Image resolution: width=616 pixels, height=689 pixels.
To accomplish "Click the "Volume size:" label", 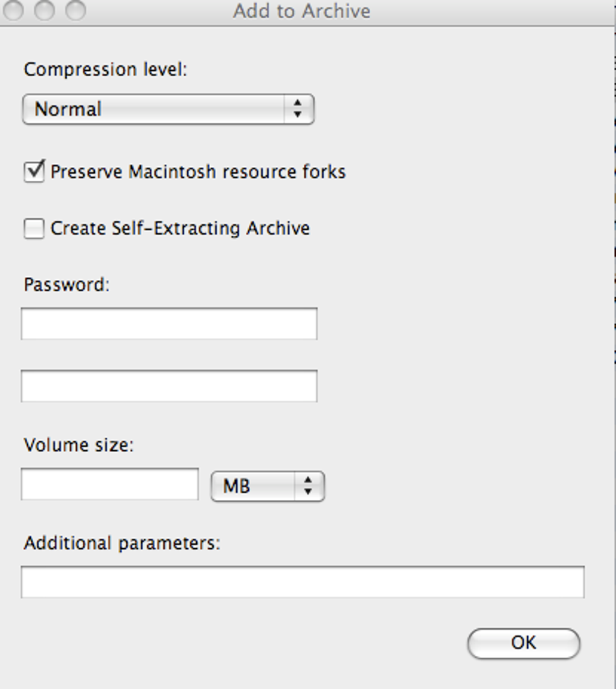I will tap(79, 445).
